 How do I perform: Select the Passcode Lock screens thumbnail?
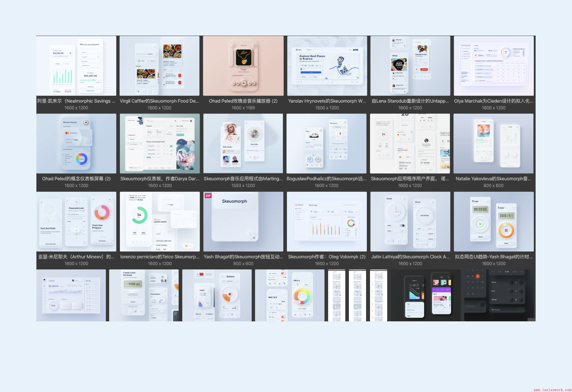point(76,221)
